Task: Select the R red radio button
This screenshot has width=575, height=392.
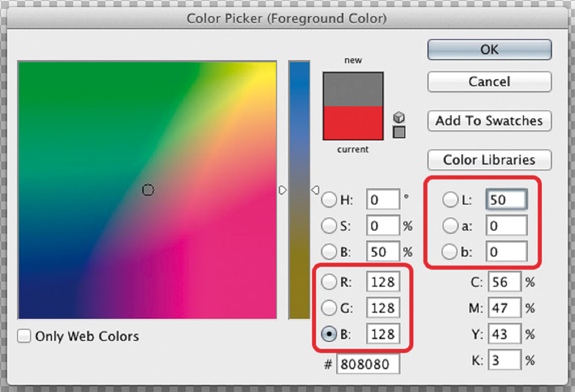Action: 329,282
